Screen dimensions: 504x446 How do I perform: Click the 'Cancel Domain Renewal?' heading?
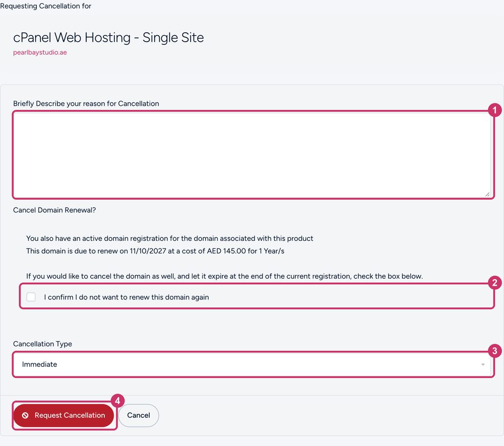click(x=54, y=210)
